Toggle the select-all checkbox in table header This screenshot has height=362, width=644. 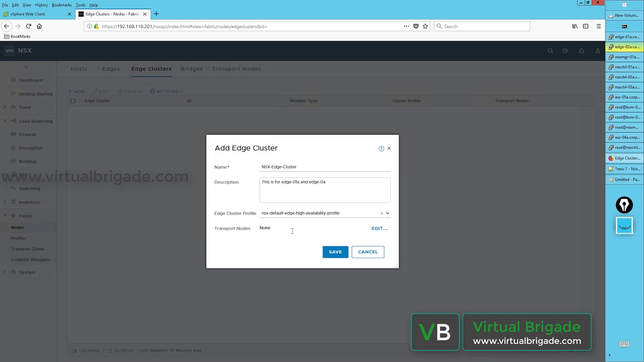pos(73,101)
